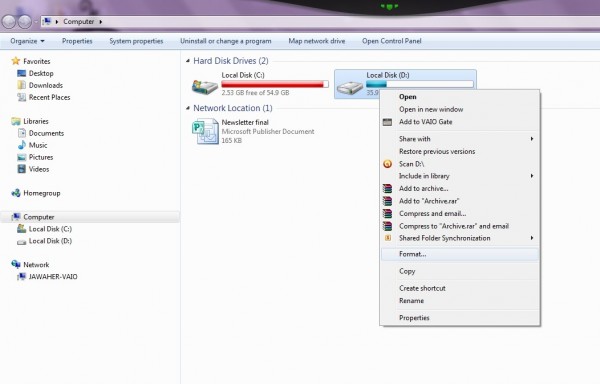The image size is (600, 384).
Task: Select Open from the context menu
Action: [408, 97]
